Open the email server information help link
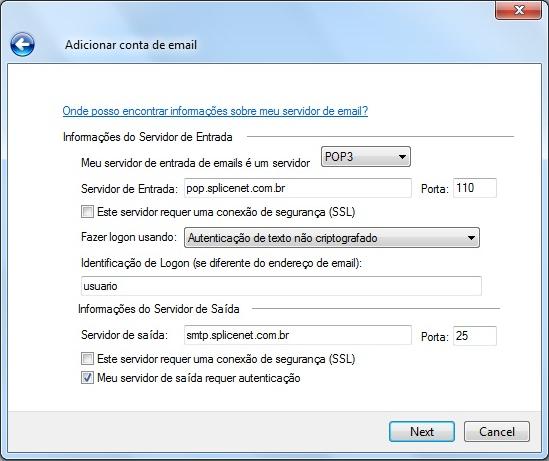The width and height of the screenshot is (549, 461). (215, 111)
